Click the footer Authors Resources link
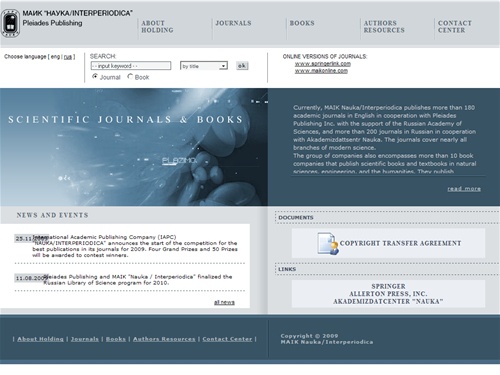Image resolution: width=500 pixels, height=375 pixels. [164, 339]
